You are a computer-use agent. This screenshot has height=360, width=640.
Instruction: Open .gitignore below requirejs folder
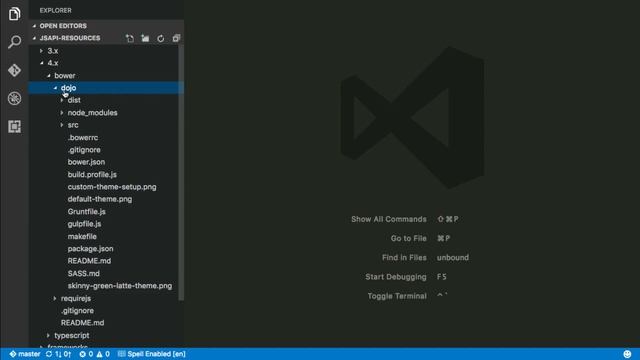[77, 311]
